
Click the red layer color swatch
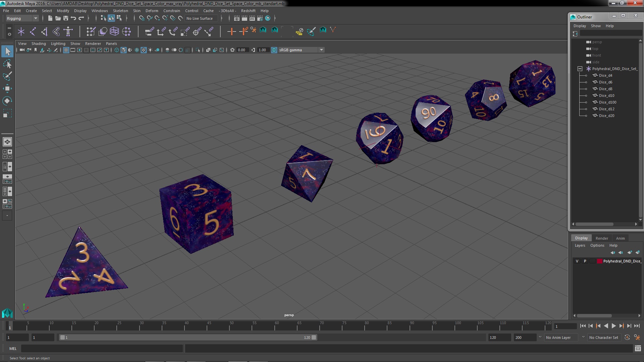coord(599,261)
